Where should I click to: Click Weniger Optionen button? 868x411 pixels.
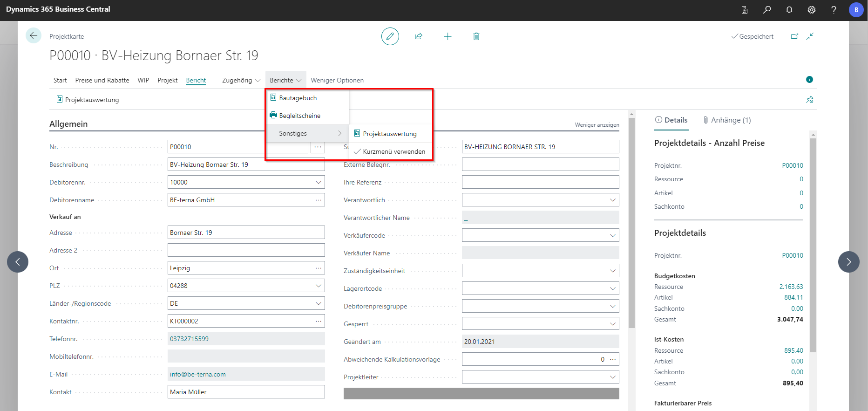(337, 80)
